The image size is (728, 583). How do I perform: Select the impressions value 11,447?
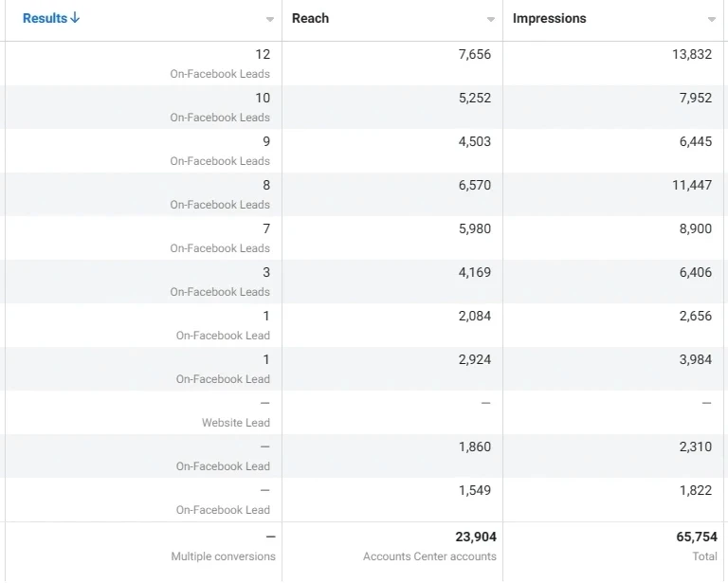[x=692, y=185]
